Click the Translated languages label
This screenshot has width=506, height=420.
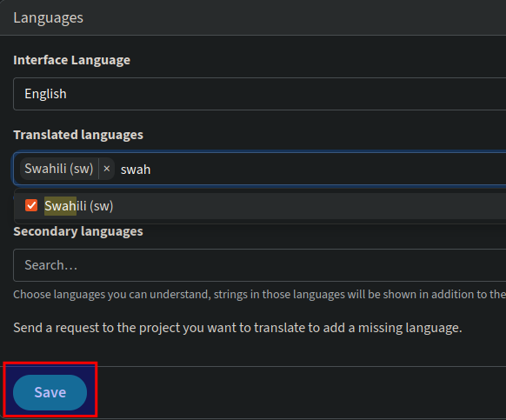pos(78,135)
